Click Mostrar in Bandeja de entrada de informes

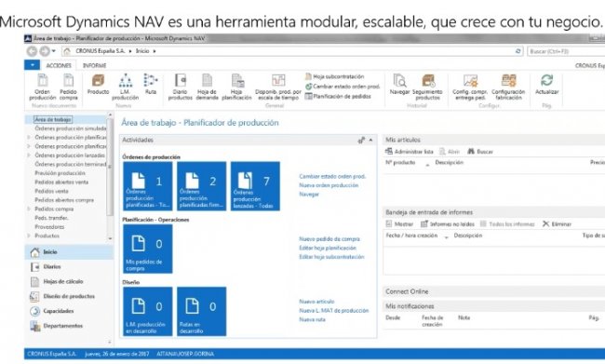[399, 223]
